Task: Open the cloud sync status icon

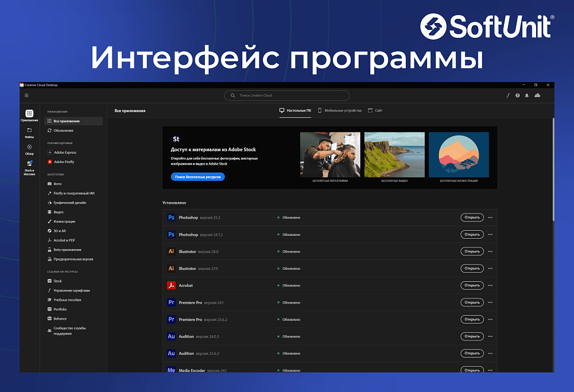Action: click(537, 95)
